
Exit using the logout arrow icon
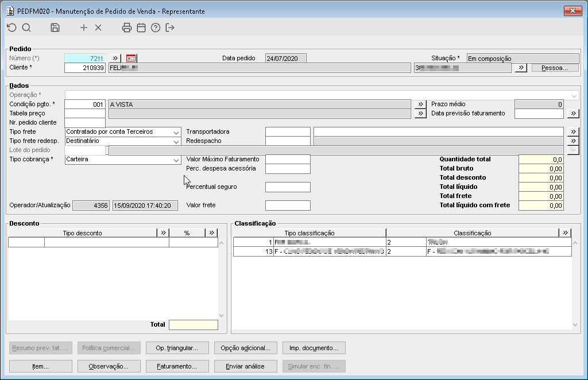[170, 28]
